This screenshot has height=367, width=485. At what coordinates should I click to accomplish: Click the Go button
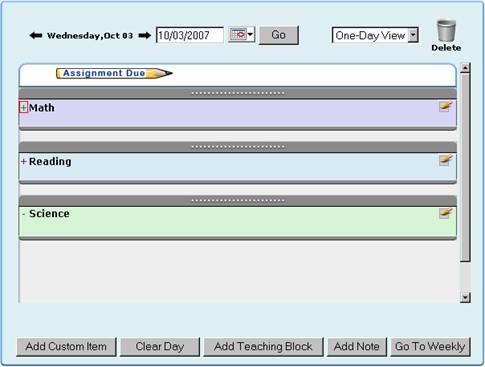[x=279, y=35]
